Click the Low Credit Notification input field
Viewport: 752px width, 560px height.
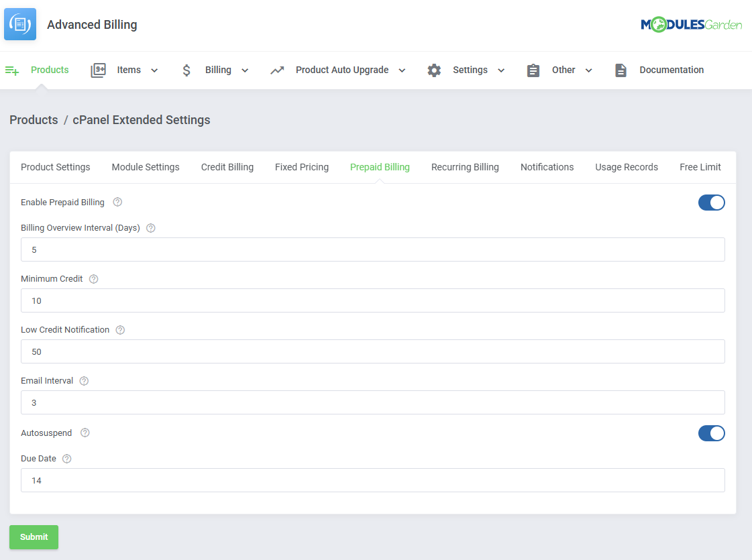372,352
